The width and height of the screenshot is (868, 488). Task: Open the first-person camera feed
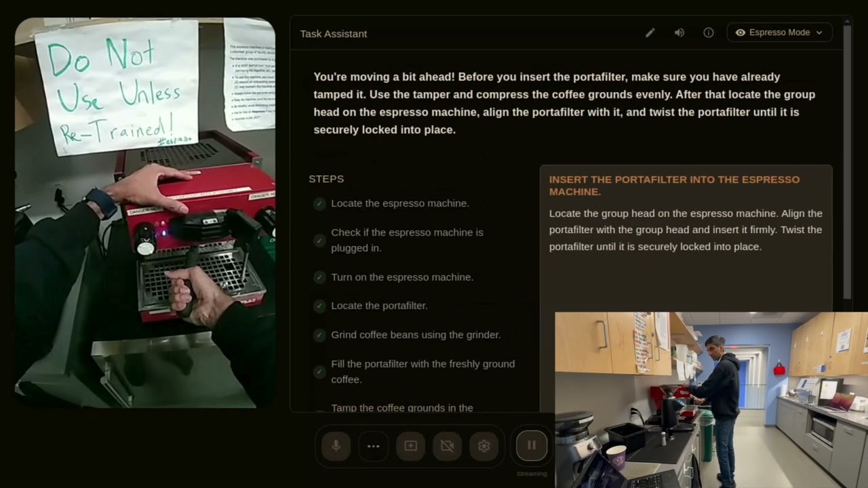tap(145, 212)
